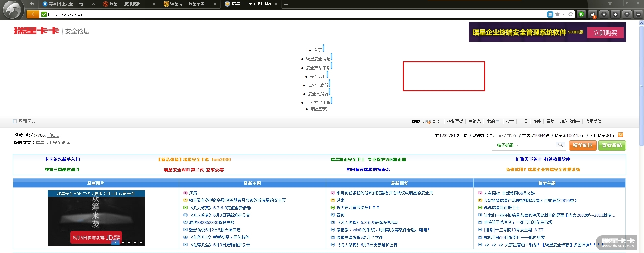
Task: Click the green 查看新帖 button
Action: pyautogui.click(x=612, y=145)
